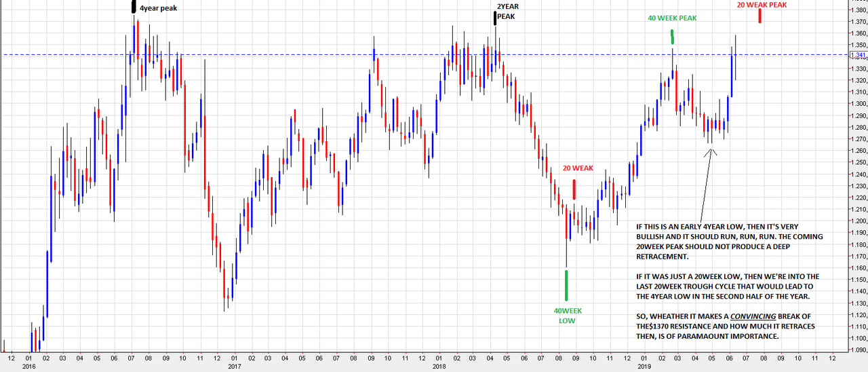868x372 pixels.
Task: Click the 1.150 price axis value
Action: (859, 280)
